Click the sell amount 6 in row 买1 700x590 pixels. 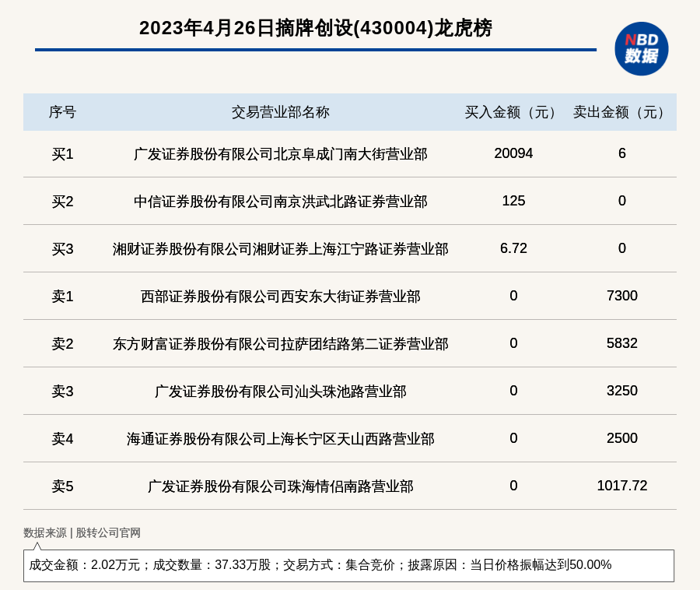tap(622, 153)
